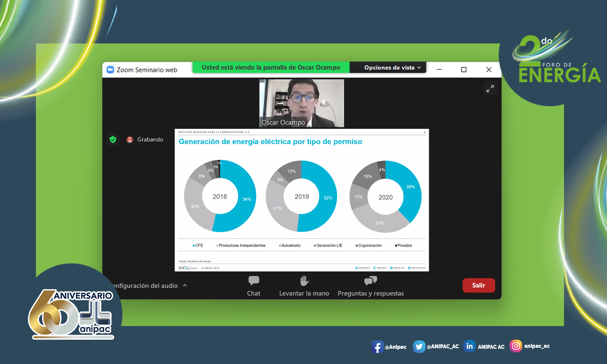The image size is (607, 364).
Task: Expand the audio configuration chevron
Action: 185,286
